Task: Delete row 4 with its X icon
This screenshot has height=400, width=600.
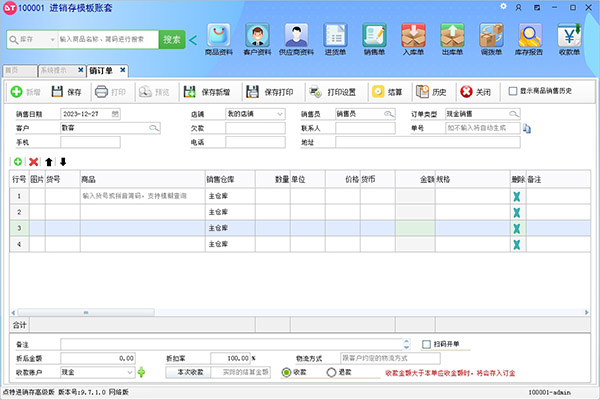Action: (517, 245)
